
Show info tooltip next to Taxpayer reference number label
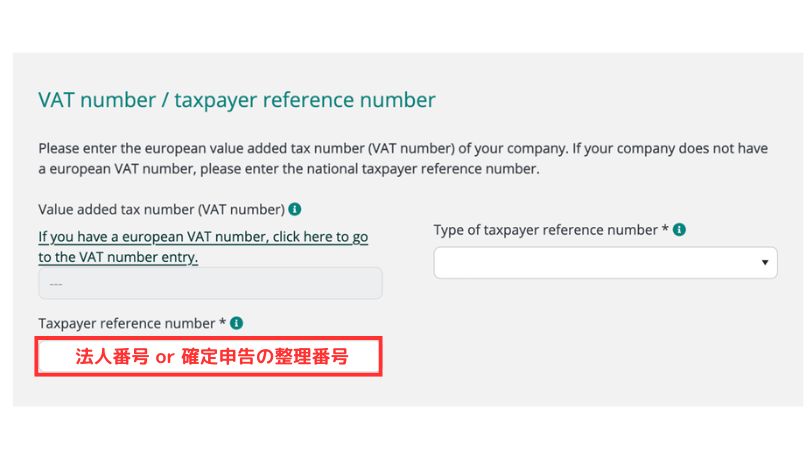(x=236, y=324)
